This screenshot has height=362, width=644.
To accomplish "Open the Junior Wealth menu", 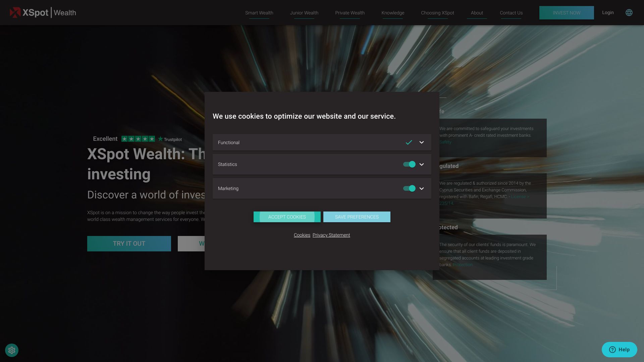I will (x=304, y=13).
